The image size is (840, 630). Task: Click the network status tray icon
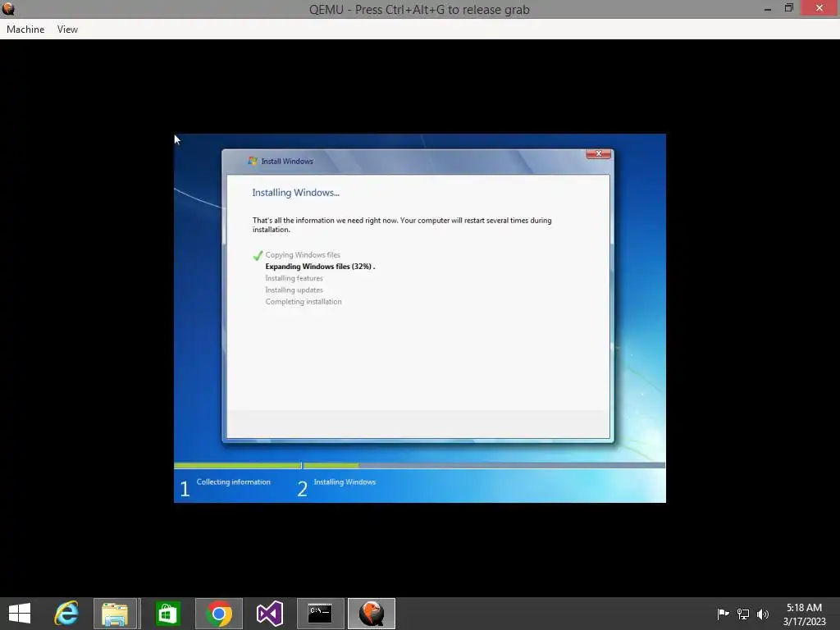(x=743, y=614)
